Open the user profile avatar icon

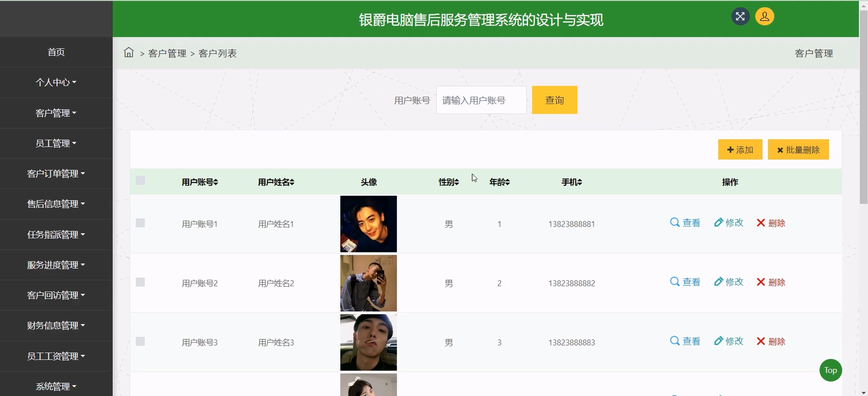pyautogui.click(x=764, y=16)
